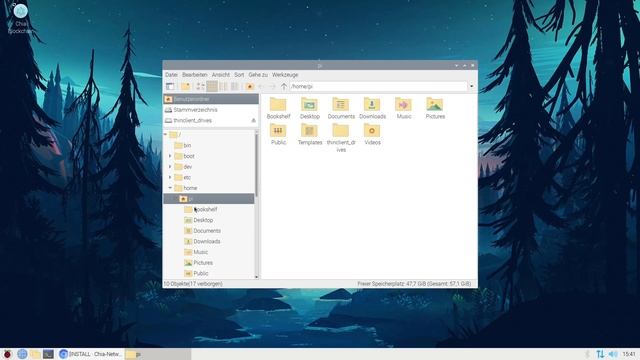Create a new folder via the toolbar icon
The image size is (640, 360).
point(186,86)
